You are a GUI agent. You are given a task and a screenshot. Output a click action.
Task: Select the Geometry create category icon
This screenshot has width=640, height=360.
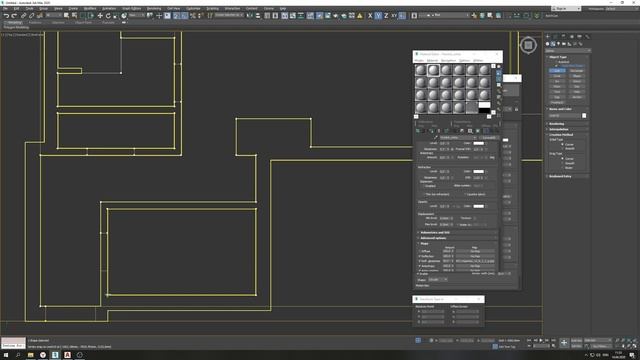coord(548,44)
